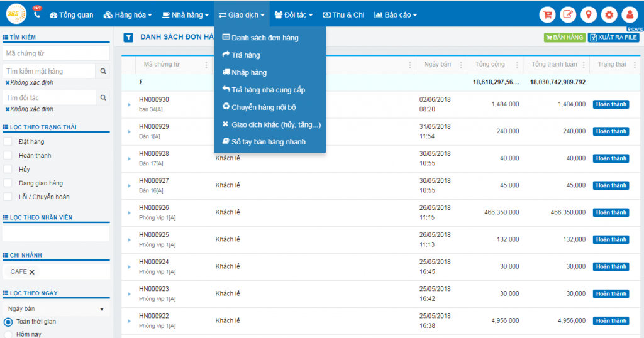Select the Toàn thời gian radio option

[8, 322]
